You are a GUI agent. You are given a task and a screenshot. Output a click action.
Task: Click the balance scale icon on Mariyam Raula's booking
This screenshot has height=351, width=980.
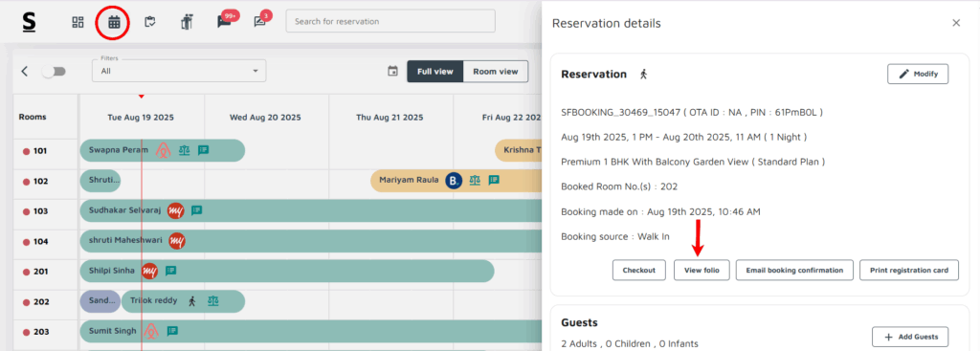pyautogui.click(x=475, y=181)
